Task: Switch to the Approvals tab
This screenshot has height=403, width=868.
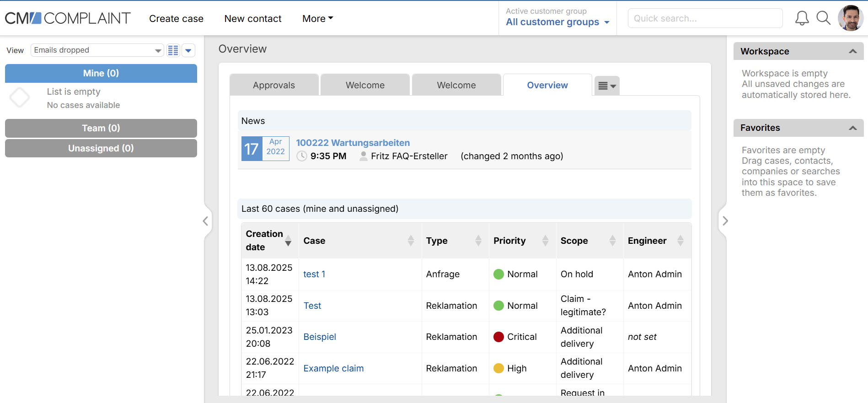Action: tap(274, 85)
